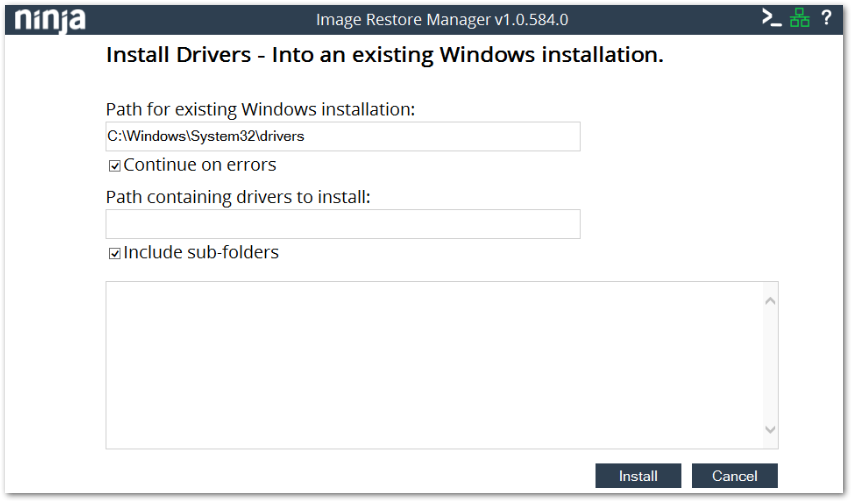
Task: Click the Install Drivers heading
Action: click(384, 55)
